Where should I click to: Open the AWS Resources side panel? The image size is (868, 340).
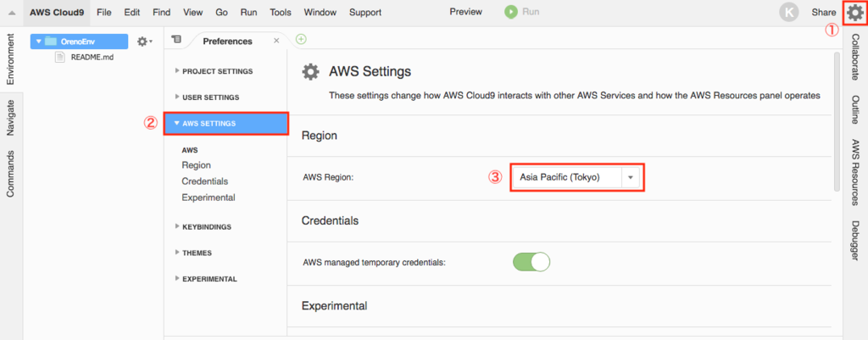click(855, 169)
